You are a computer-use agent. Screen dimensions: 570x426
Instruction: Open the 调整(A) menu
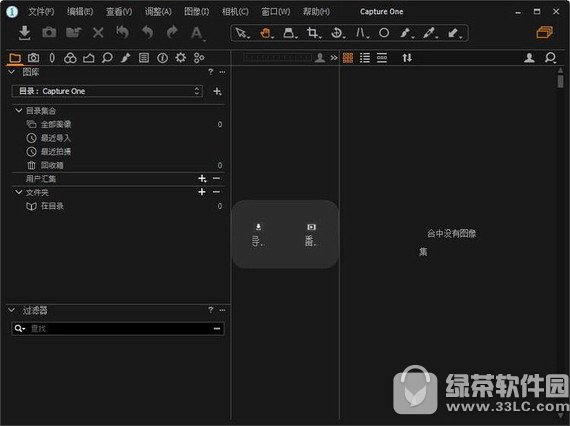point(158,12)
